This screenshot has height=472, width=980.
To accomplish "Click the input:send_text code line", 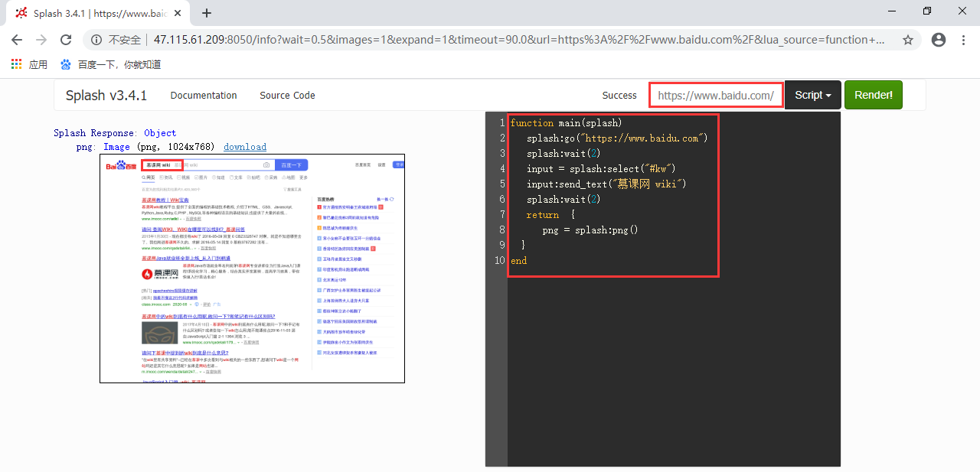I will point(606,184).
